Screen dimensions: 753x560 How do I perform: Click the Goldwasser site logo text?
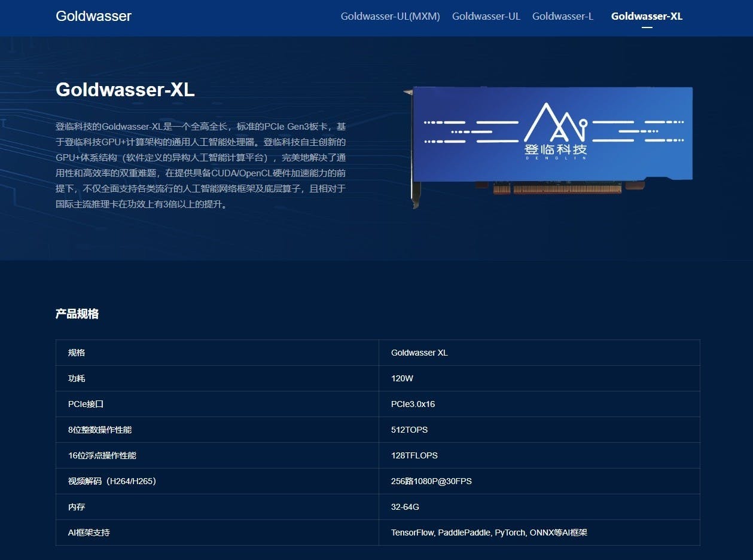point(93,16)
